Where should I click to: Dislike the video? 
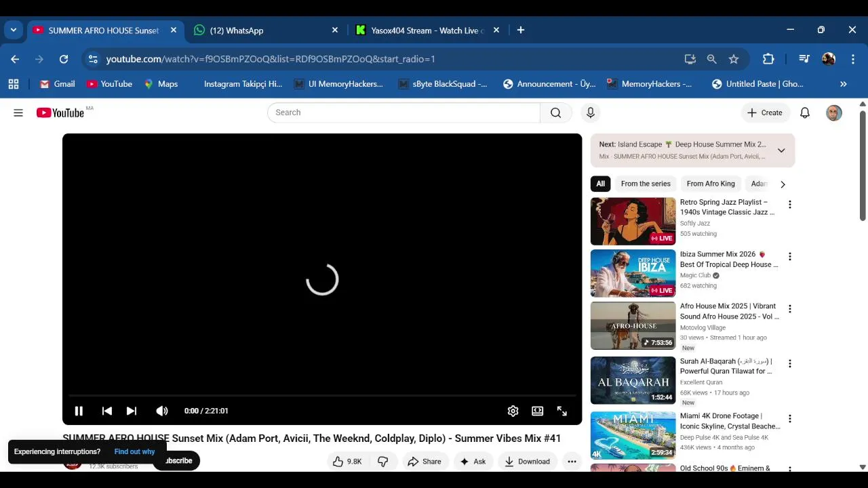(383, 462)
